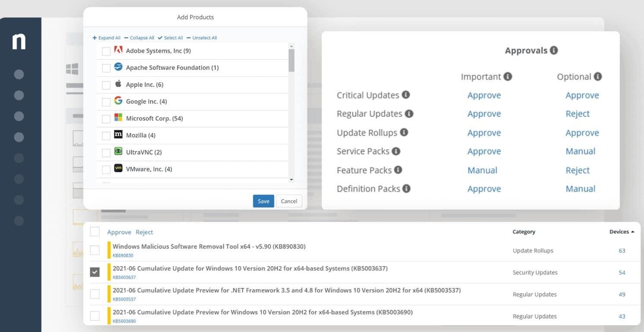Click the Apple Inc. logo icon
Viewport: 644px width, 332px height.
click(118, 84)
